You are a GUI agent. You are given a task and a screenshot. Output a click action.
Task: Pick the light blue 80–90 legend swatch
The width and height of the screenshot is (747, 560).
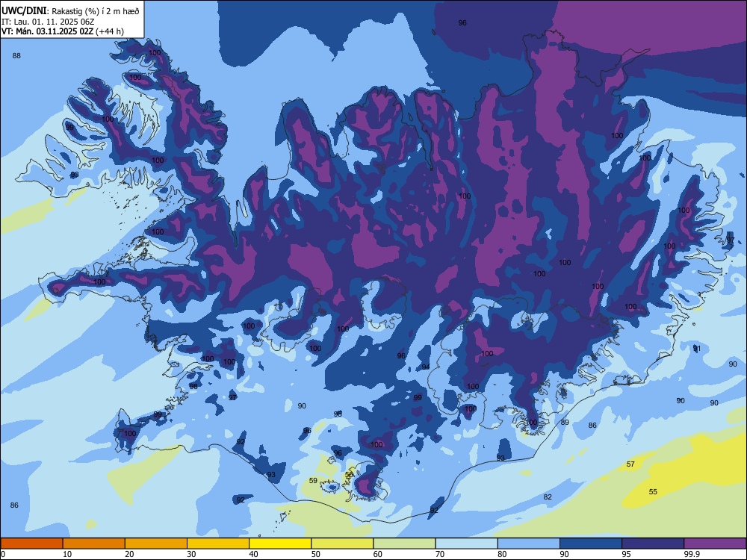[x=529, y=544]
